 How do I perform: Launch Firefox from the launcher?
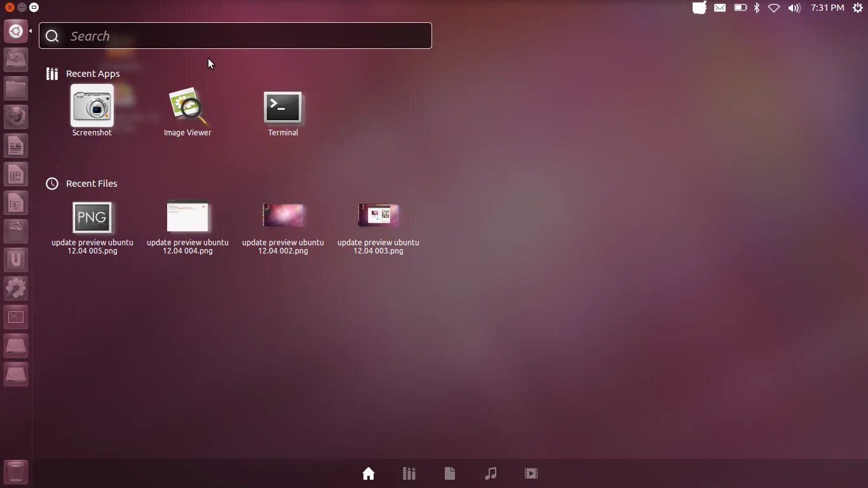[x=16, y=117]
